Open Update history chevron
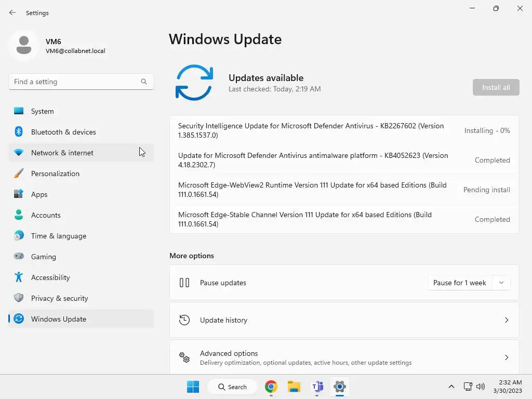 click(x=507, y=320)
